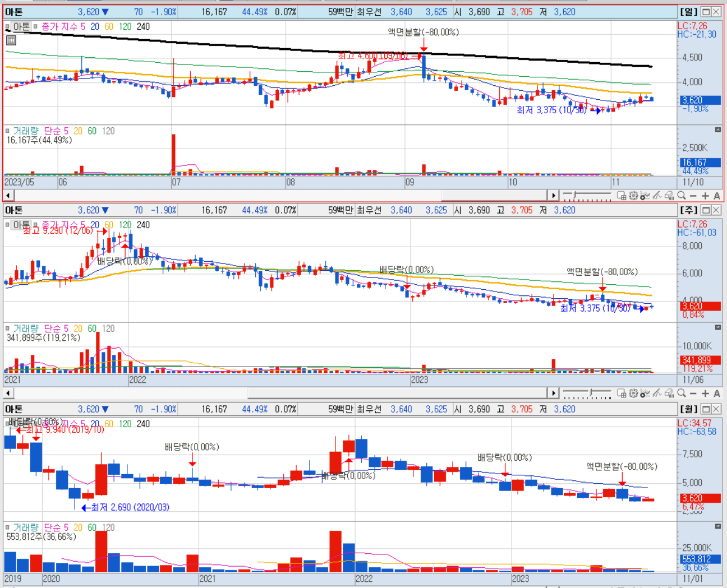Click the 240 moving-average label in daily chart
Screen dimensions: 727x588
pos(143,26)
